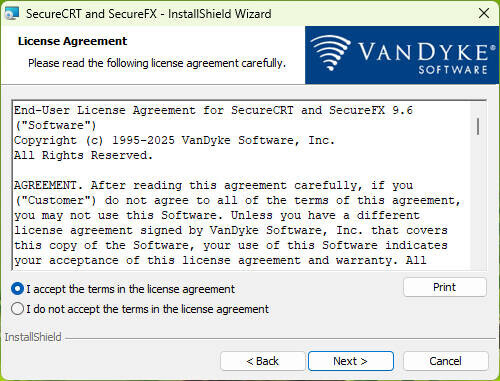Click the SecureCRT and SecureFX window title
The image size is (500, 381).
click(x=148, y=14)
